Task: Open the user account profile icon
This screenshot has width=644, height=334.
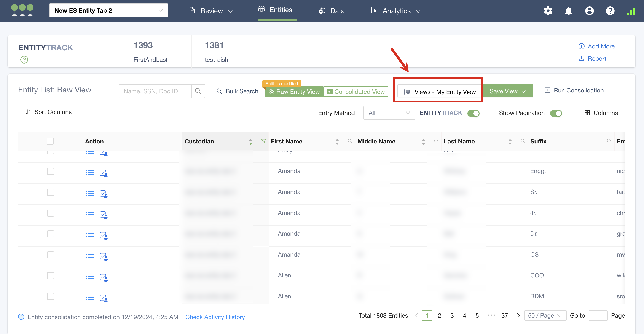Action: (x=589, y=11)
